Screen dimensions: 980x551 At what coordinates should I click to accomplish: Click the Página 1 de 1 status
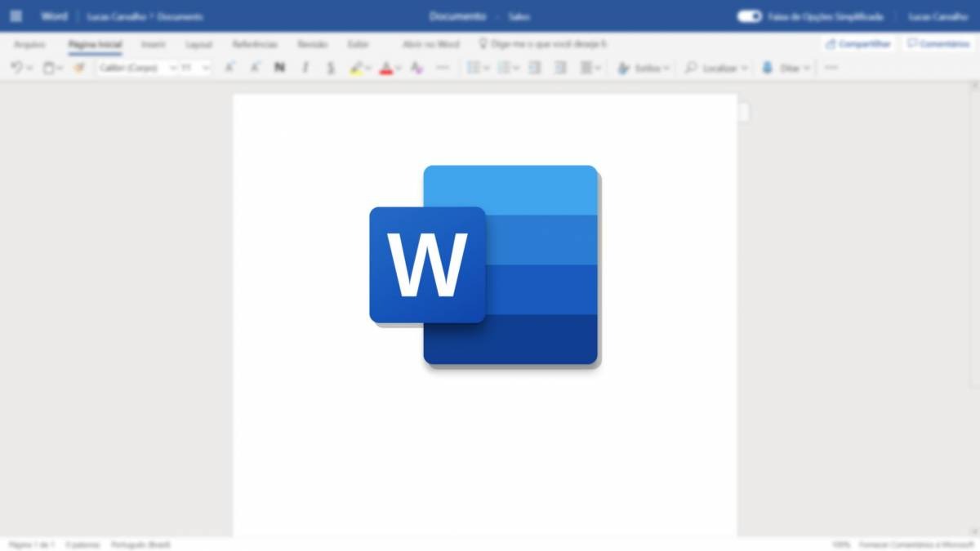point(32,544)
